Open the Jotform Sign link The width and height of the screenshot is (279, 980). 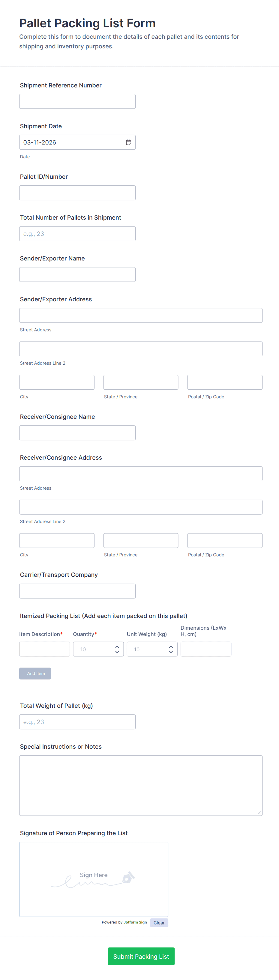tap(135, 922)
